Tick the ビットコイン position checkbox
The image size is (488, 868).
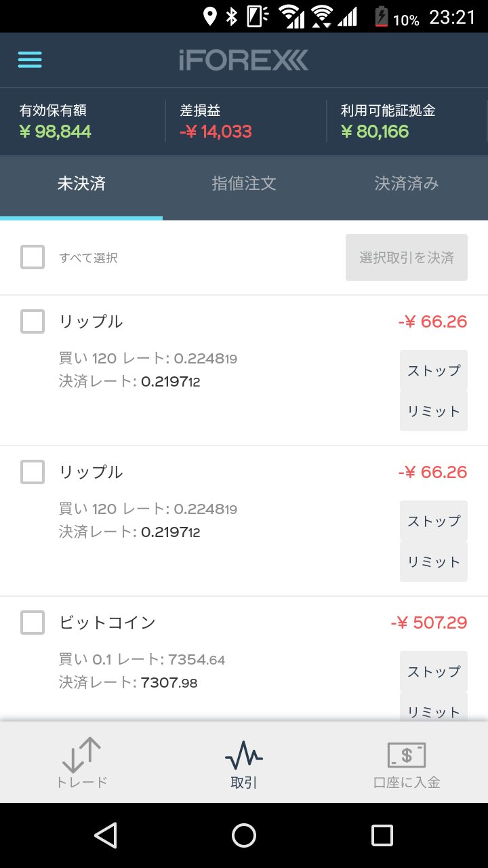[33, 623]
